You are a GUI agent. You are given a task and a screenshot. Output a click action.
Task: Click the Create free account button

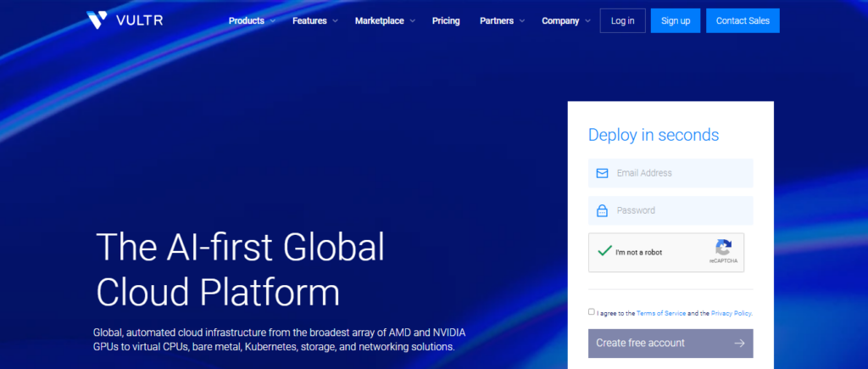670,344
